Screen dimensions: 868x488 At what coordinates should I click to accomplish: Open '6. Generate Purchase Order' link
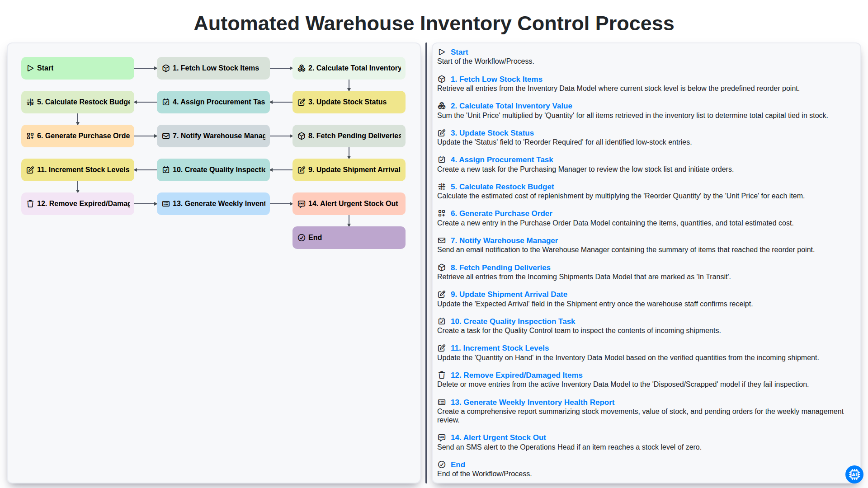pyautogui.click(x=501, y=213)
